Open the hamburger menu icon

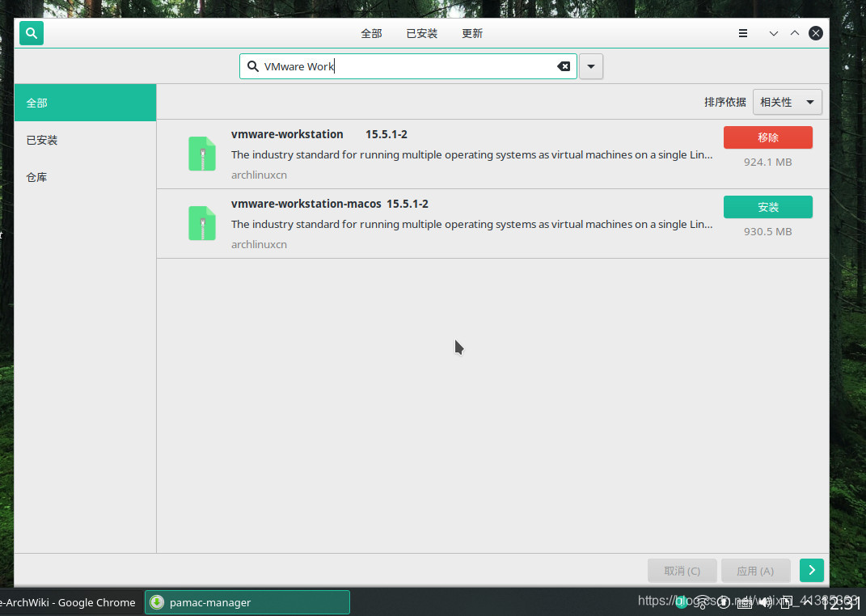point(743,33)
